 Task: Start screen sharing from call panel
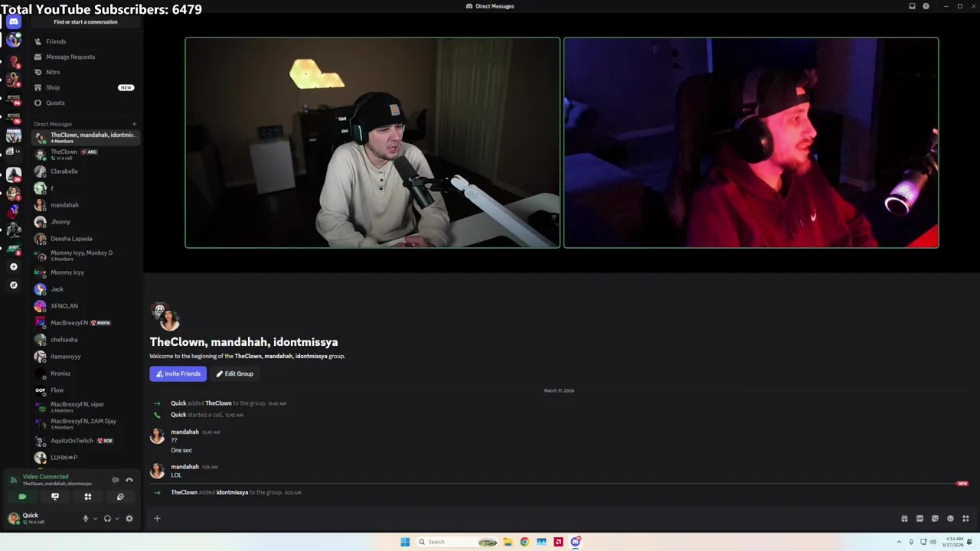point(55,497)
